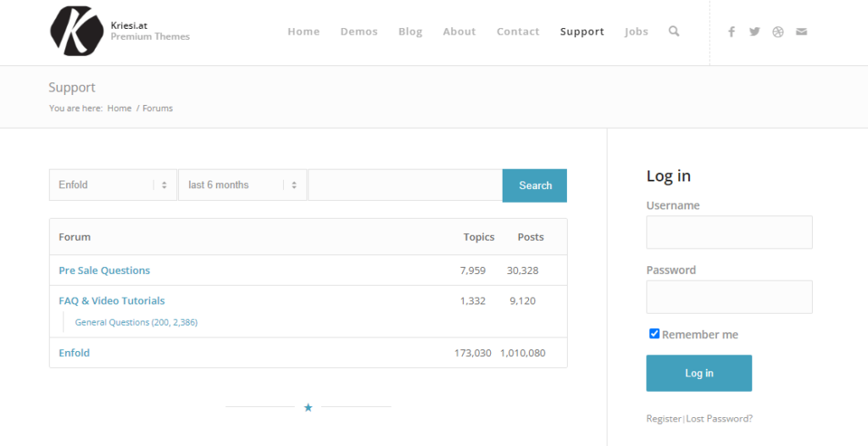This screenshot has width=868, height=446.
Task: Open the Pre Sale Questions forum
Action: (104, 270)
